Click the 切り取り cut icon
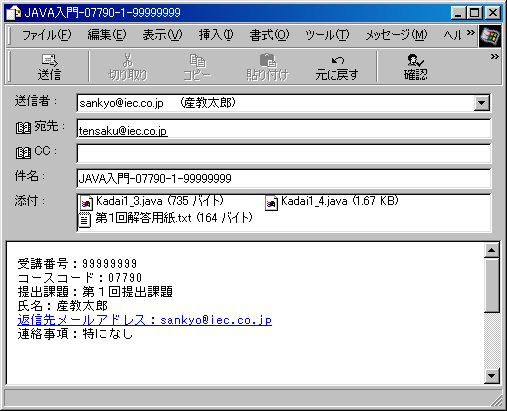The width and height of the screenshot is (507, 411). [128, 67]
